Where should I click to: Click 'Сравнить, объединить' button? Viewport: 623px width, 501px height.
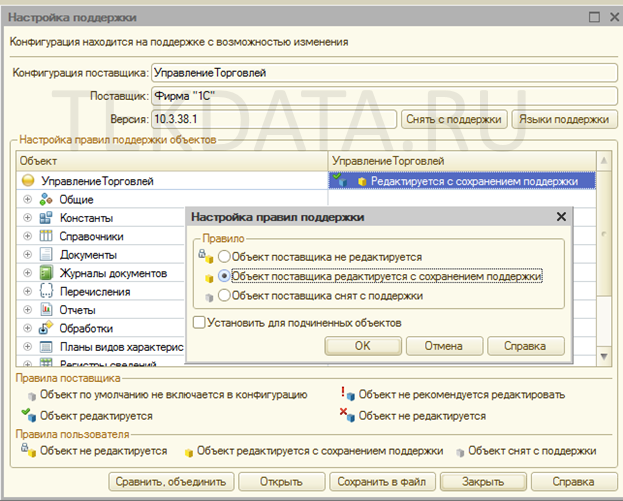click(171, 482)
